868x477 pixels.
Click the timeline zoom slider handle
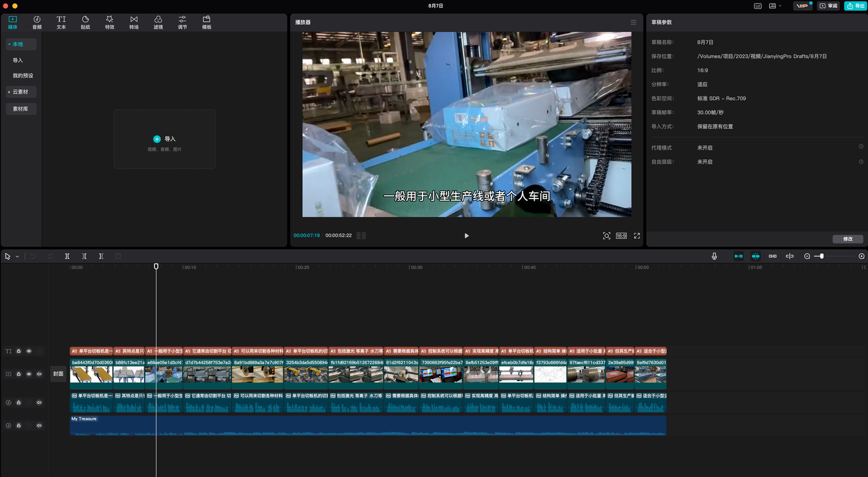tap(821, 256)
